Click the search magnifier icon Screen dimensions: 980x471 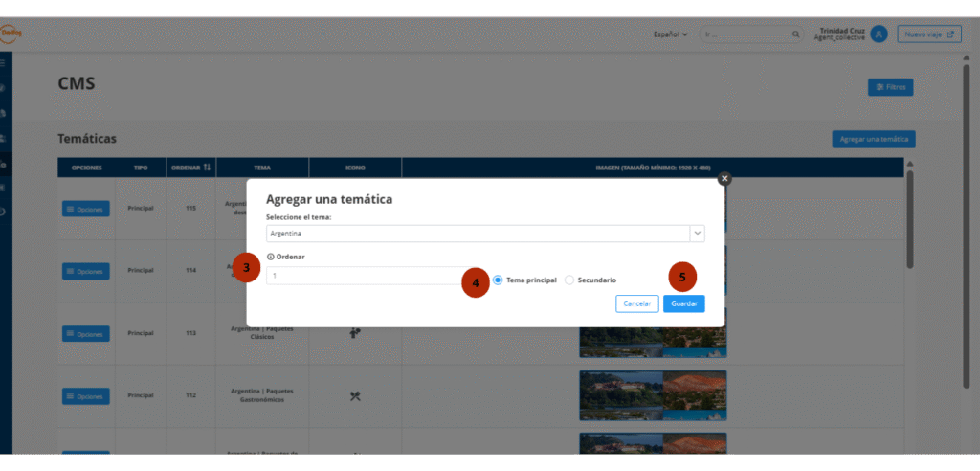click(x=795, y=34)
